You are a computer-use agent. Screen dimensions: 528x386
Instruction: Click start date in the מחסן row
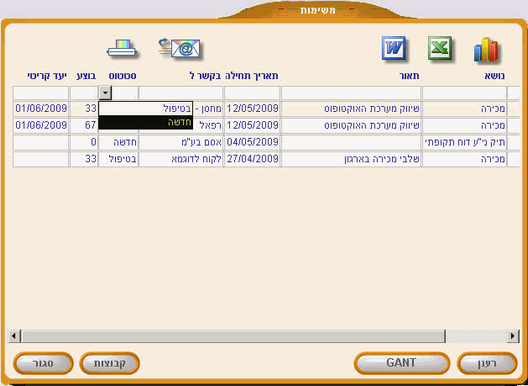pyautogui.click(x=252, y=108)
